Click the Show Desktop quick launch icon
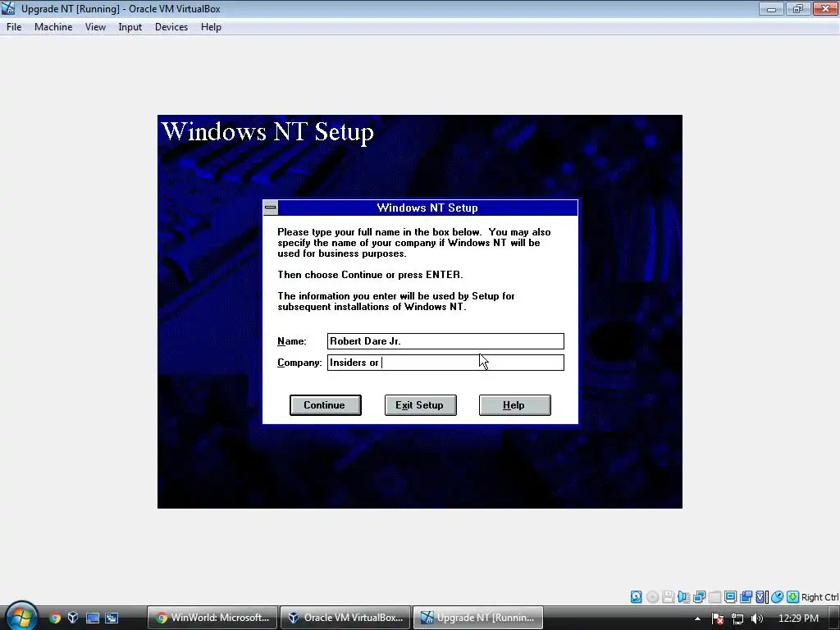This screenshot has height=630, width=840. pyautogui.click(x=93, y=618)
